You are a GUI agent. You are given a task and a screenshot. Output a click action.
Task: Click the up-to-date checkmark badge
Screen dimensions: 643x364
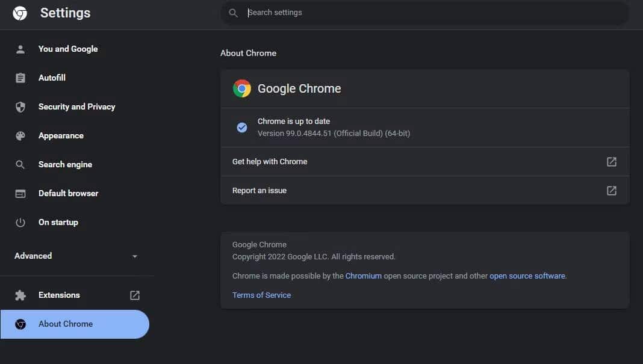coord(241,127)
